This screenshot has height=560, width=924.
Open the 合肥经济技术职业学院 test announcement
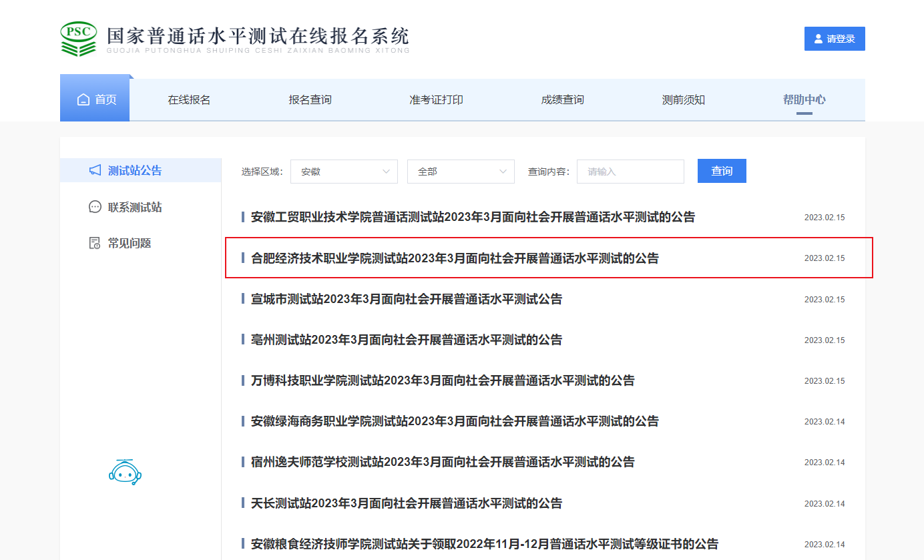pos(455,258)
